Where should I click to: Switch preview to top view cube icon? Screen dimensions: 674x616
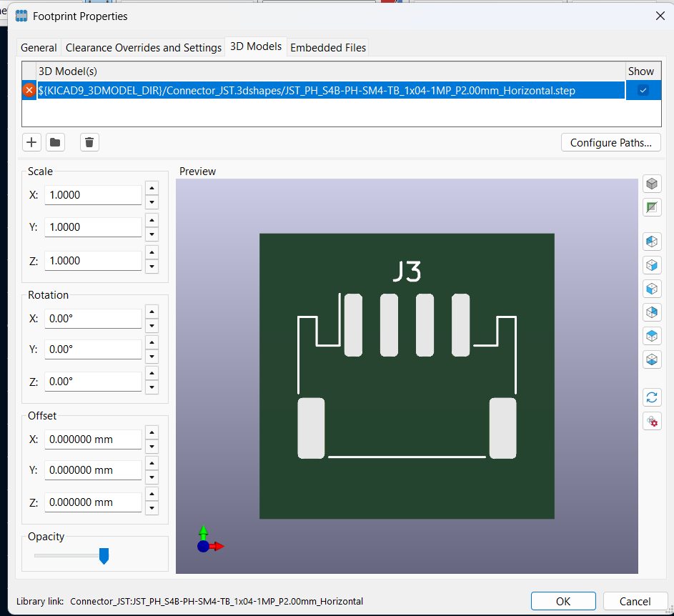pos(651,335)
